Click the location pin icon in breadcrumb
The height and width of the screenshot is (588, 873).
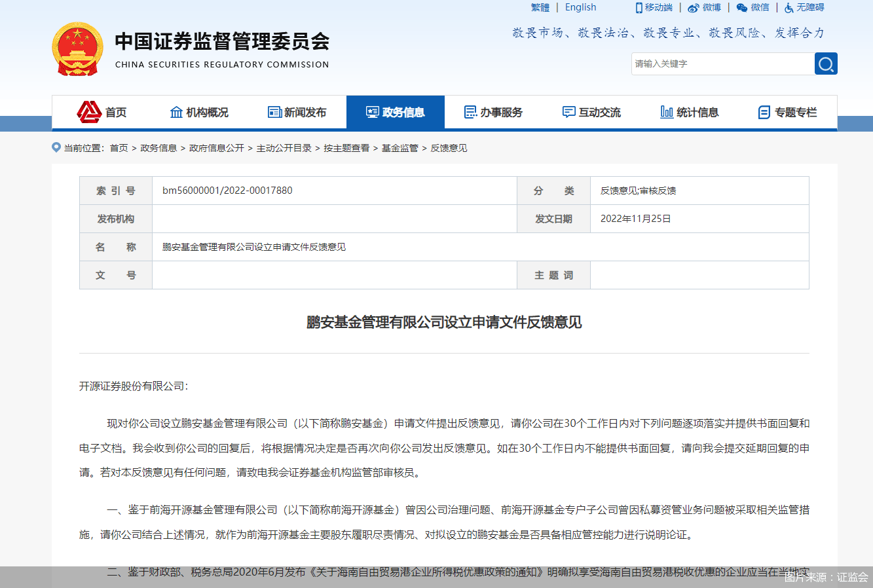[x=56, y=147]
